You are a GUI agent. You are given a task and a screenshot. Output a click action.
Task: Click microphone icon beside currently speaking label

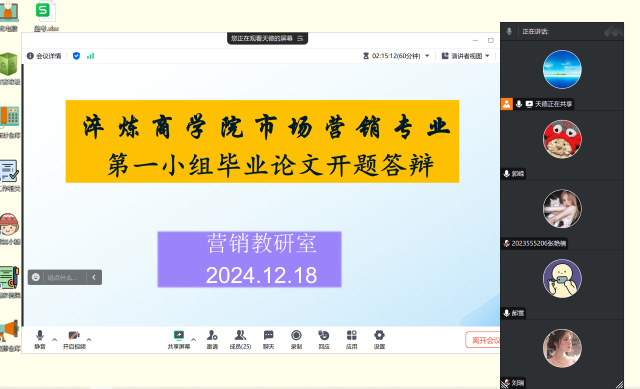(509, 31)
